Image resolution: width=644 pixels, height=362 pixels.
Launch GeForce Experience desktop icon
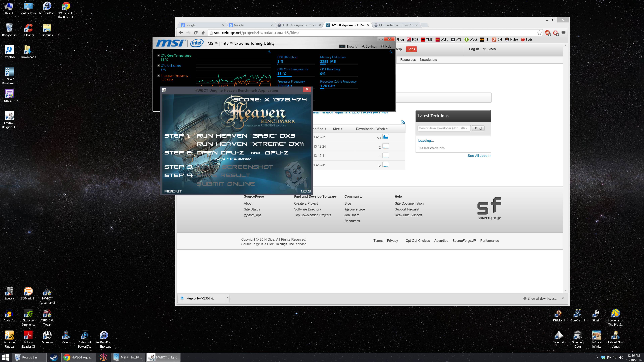[x=28, y=317]
